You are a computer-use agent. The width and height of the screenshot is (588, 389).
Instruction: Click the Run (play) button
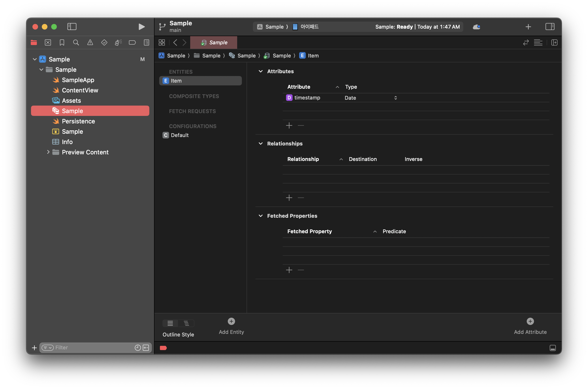pos(141,27)
